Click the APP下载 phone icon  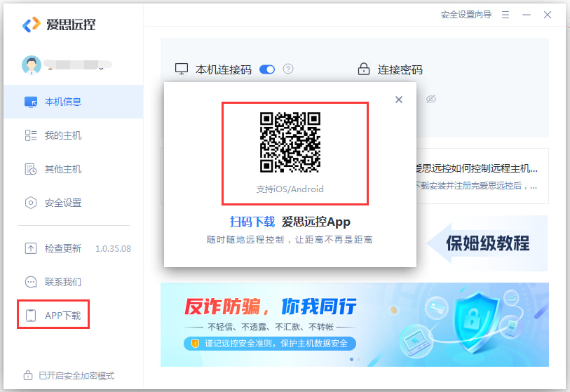click(31, 316)
